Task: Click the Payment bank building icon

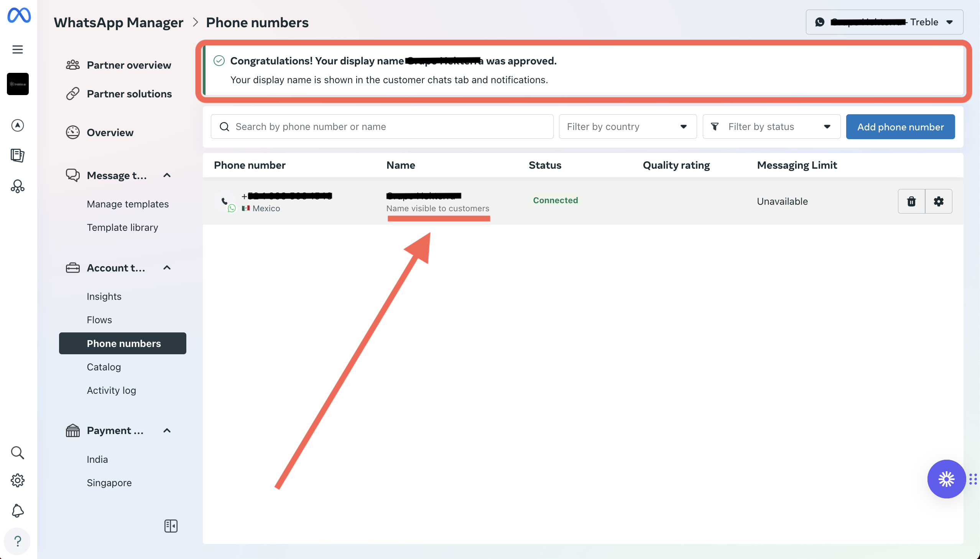Action: point(72,431)
